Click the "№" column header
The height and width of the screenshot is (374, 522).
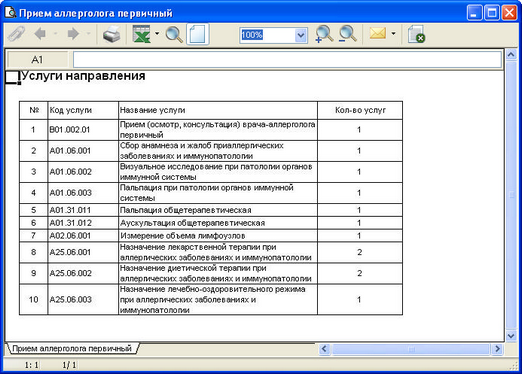click(33, 110)
